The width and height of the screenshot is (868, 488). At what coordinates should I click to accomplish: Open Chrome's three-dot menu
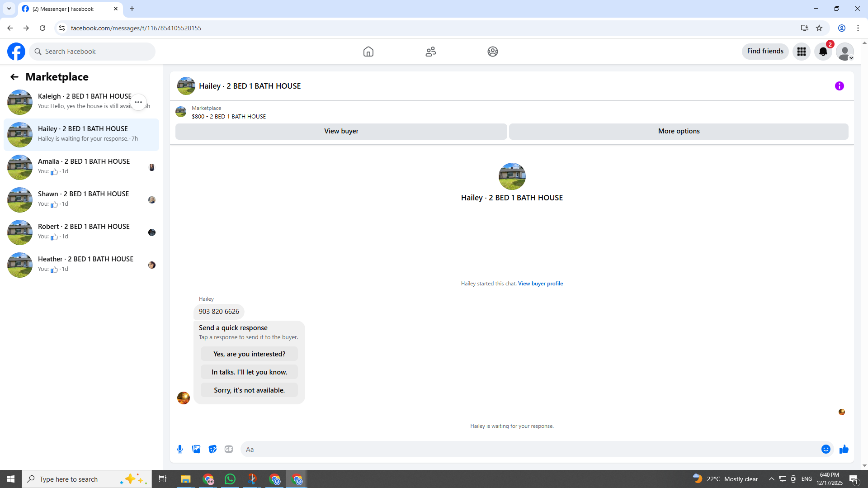(x=858, y=28)
